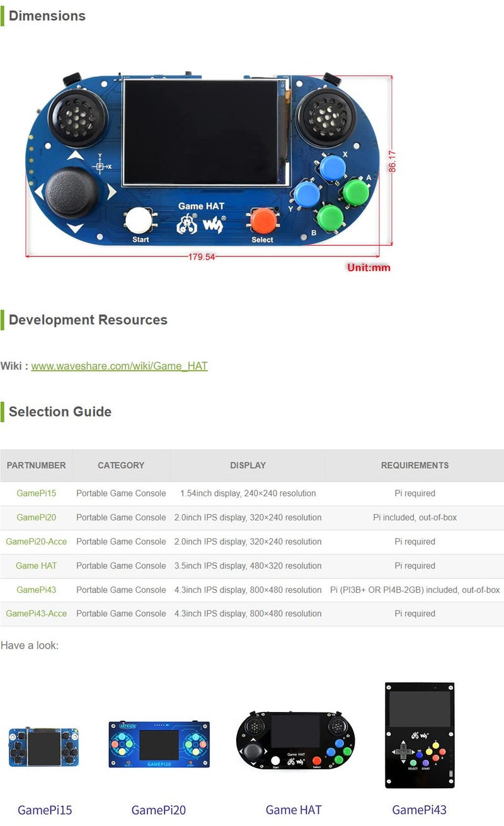Click the orange Select button on the board

(263, 221)
